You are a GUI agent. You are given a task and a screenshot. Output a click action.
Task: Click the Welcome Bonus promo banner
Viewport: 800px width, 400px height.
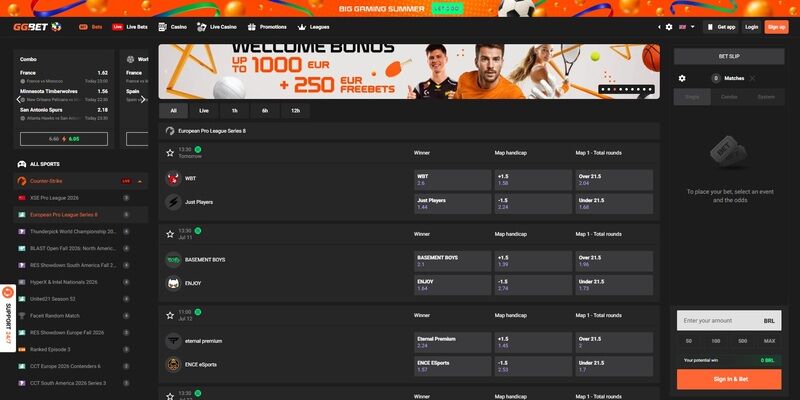tap(409, 71)
